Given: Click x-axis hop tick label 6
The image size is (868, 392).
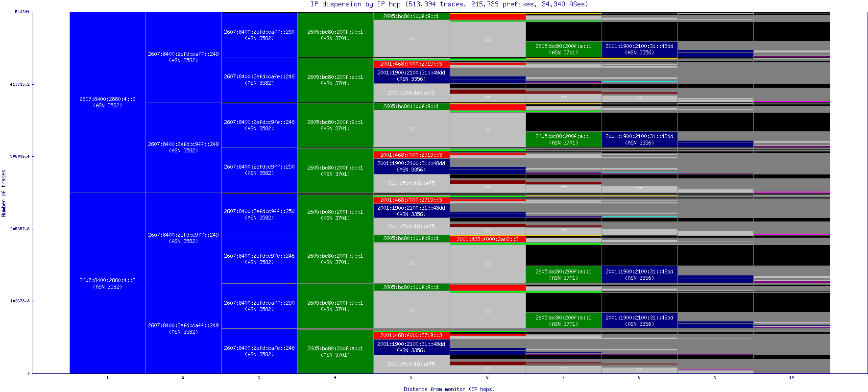Looking at the screenshot, I should [x=487, y=377].
